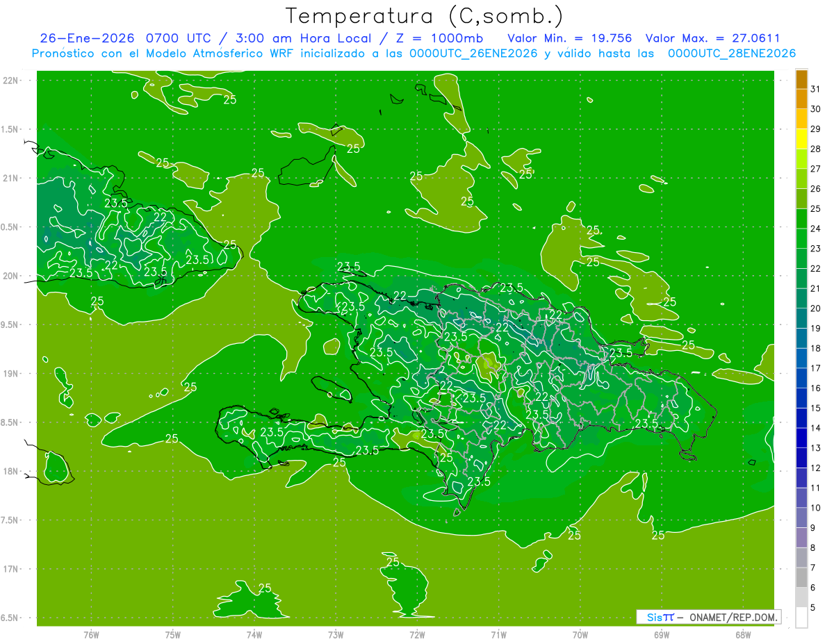The width and height of the screenshot is (834, 644).
Task: Click the legend value '8'
Action: click(813, 548)
